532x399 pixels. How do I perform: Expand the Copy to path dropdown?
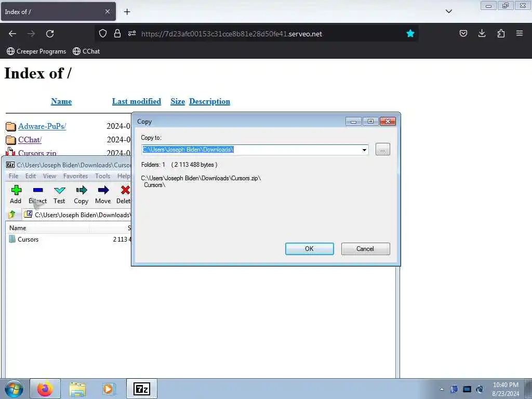tap(364, 150)
